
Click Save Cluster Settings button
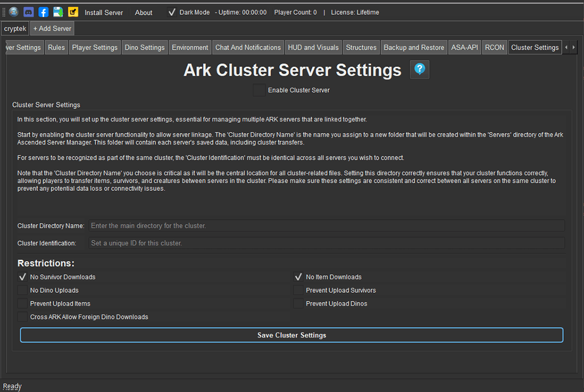click(x=292, y=335)
